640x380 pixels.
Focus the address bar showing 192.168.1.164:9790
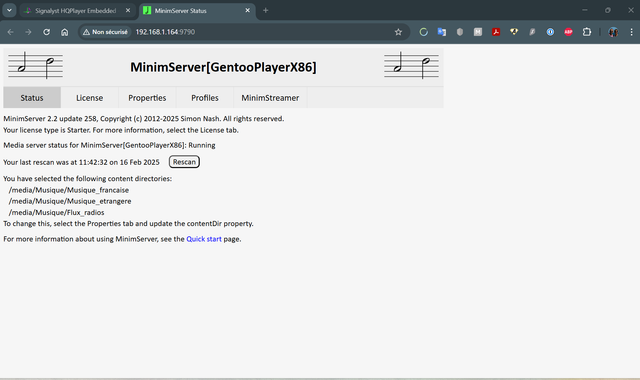(x=165, y=32)
